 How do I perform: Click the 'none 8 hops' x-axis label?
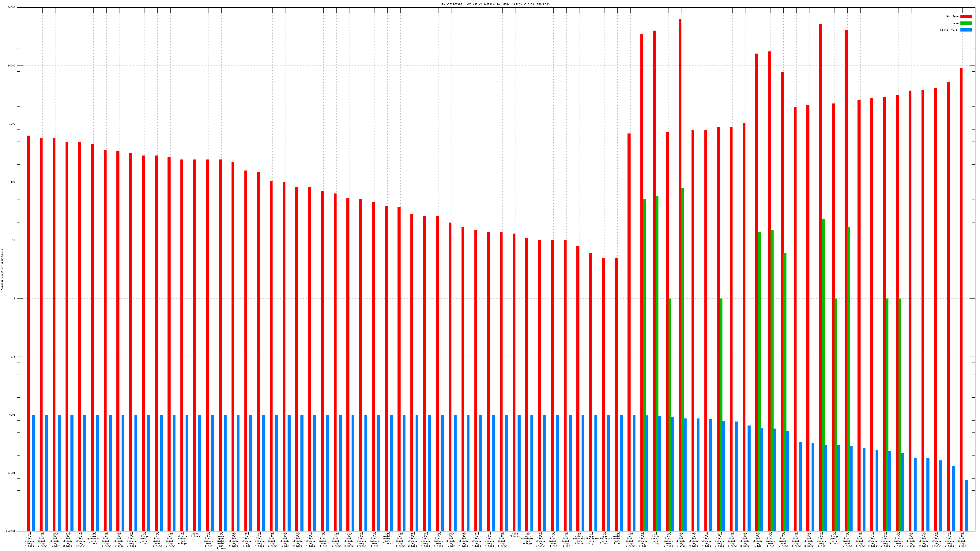point(195,535)
